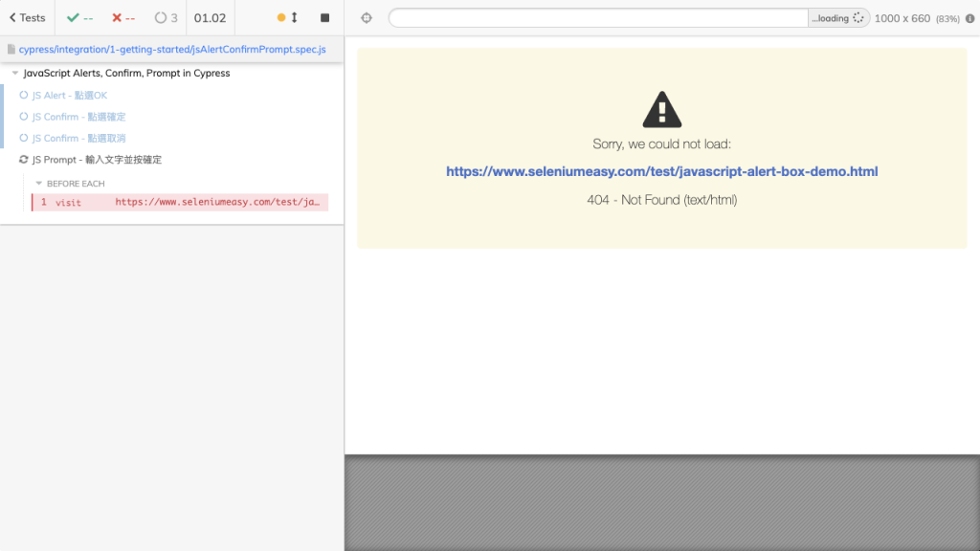
Task: Open the jsAlertConfirmPrompt.spec.js file link
Action: pos(172,49)
